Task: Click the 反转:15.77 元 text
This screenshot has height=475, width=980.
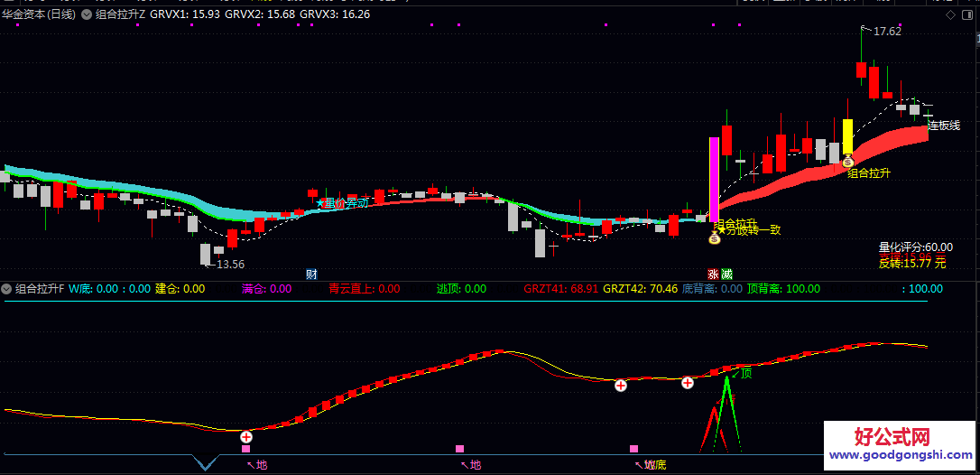Action: 912,264
